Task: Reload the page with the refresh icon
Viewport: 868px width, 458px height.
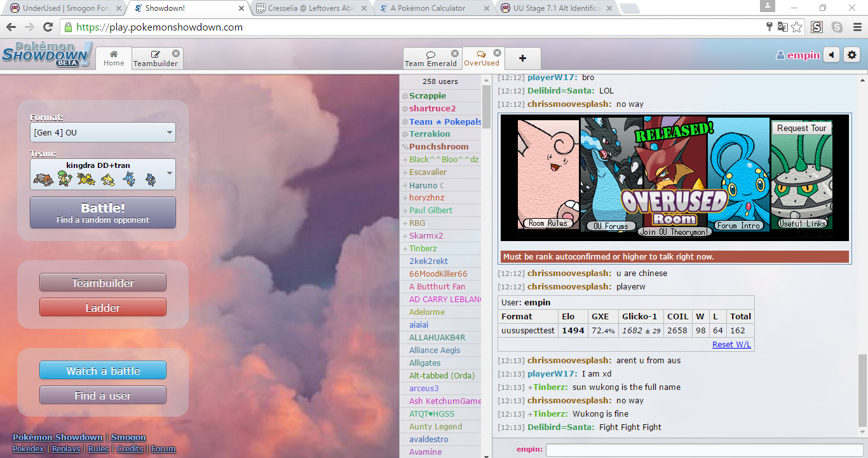Action: click(x=48, y=27)
